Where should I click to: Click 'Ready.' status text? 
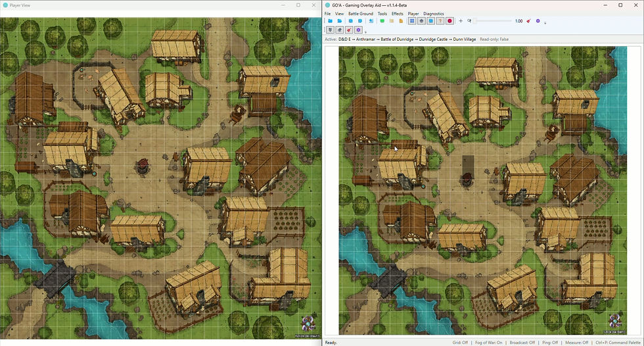[x=331, y=342]
